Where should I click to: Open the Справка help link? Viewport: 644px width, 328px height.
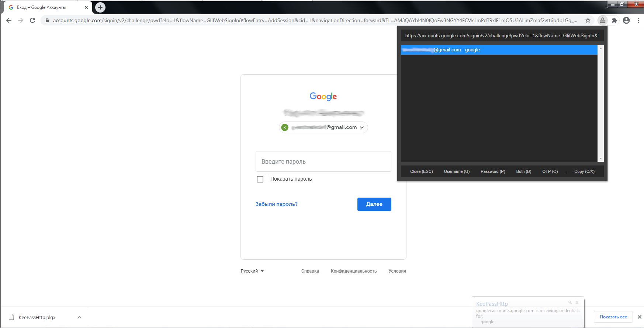pyautogui.click(x=310, y=271)
